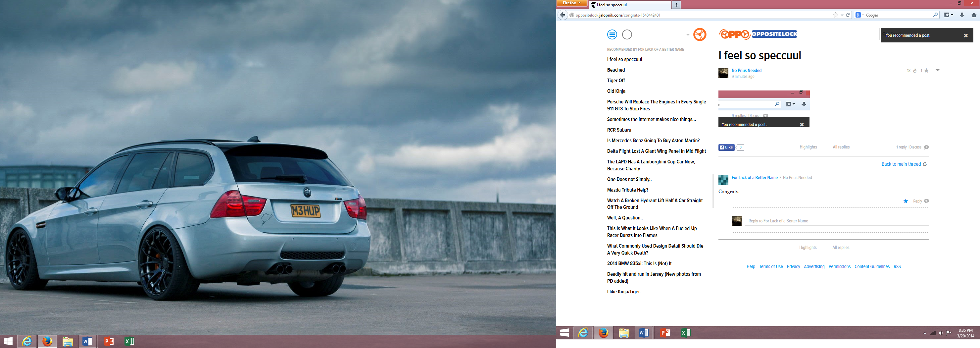Open the orange Firefox menu button
This screenshot has width=980, height=348.
(x=571, y=3)
